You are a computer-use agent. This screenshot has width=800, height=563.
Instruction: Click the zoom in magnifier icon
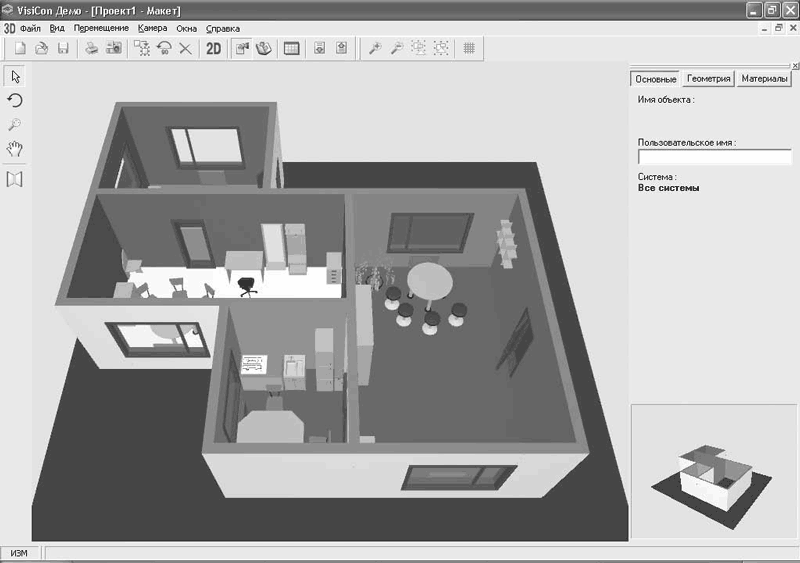[x=375, y=48]
